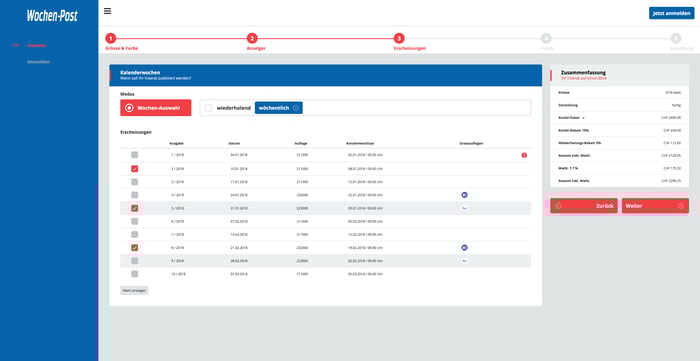Viewport: 700px width, 361px height.
Task: Click the Annahmeschluss column header
Action: pos(360,143)
